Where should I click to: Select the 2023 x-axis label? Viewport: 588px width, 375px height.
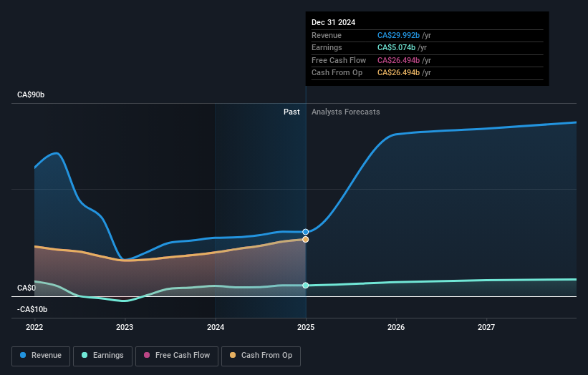125,328
